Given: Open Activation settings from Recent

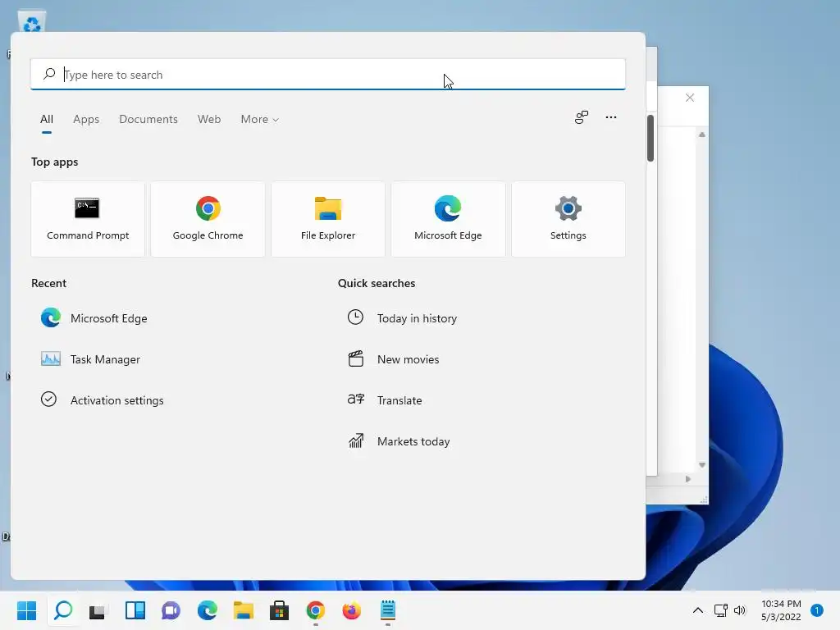Looking at the screenshot, I should click(x=103, y=400).
